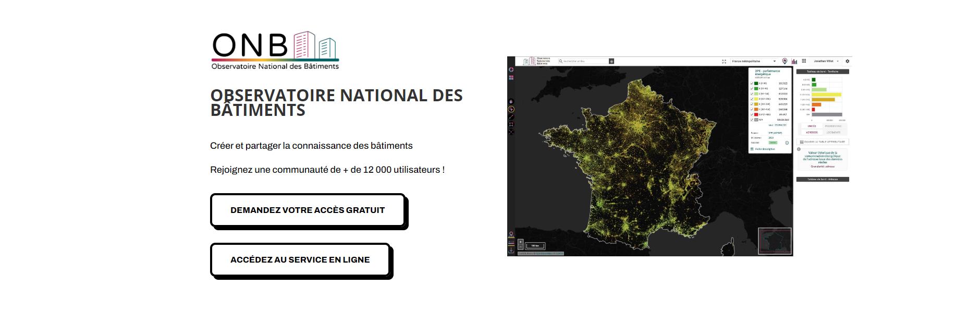
Task: Click the map pin icon at bottom-left sidebar
Action: [511, 235]
